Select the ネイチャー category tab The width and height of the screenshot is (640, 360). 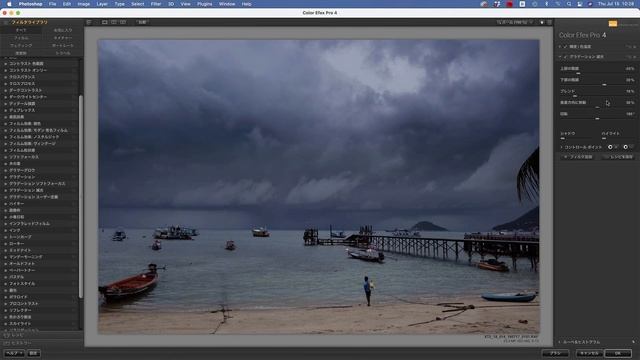(62, 38)
